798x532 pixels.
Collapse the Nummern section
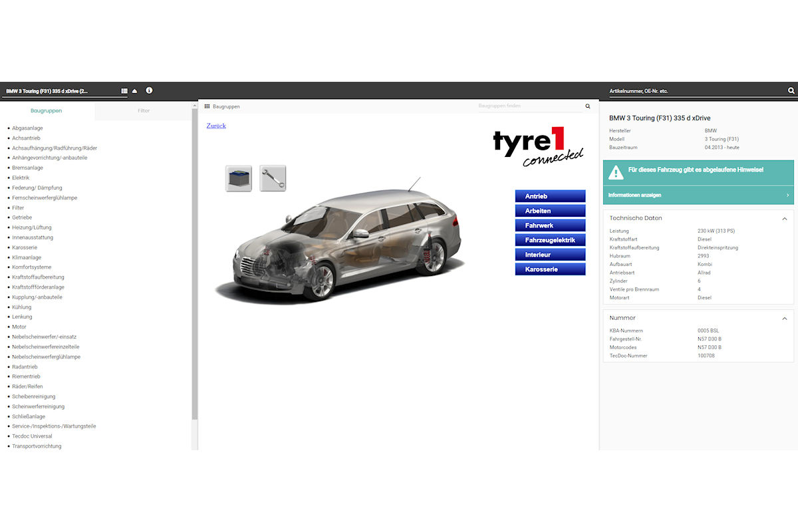(x=785, y=319)
